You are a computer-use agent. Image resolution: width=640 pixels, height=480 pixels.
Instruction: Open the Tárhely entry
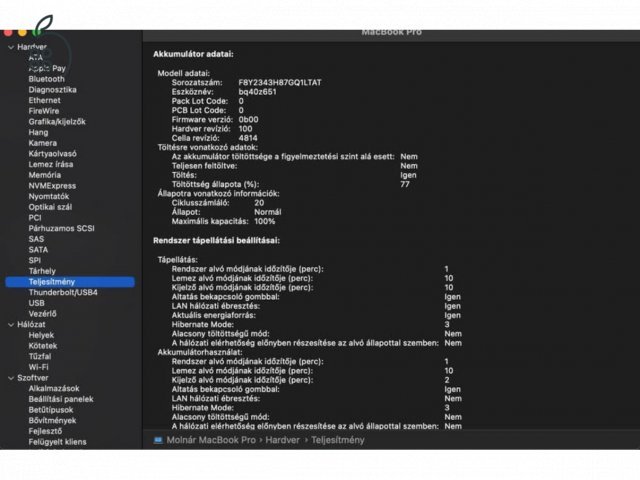point(42,271)
